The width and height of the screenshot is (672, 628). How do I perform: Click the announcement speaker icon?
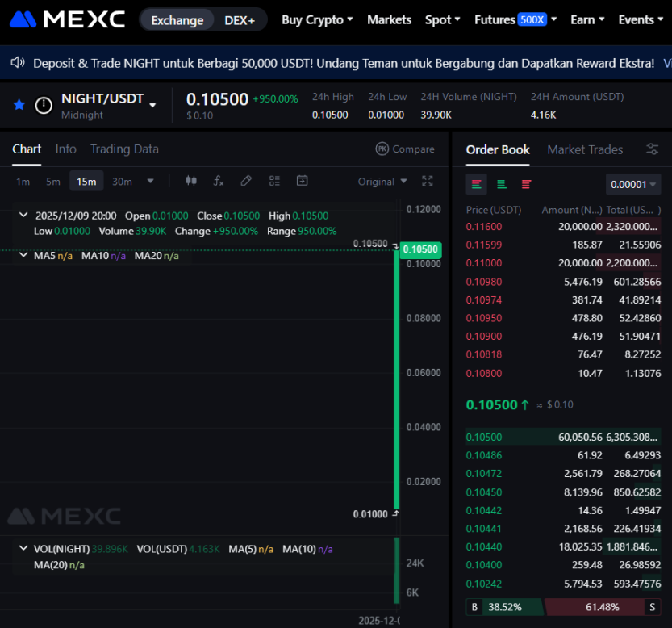18,63
